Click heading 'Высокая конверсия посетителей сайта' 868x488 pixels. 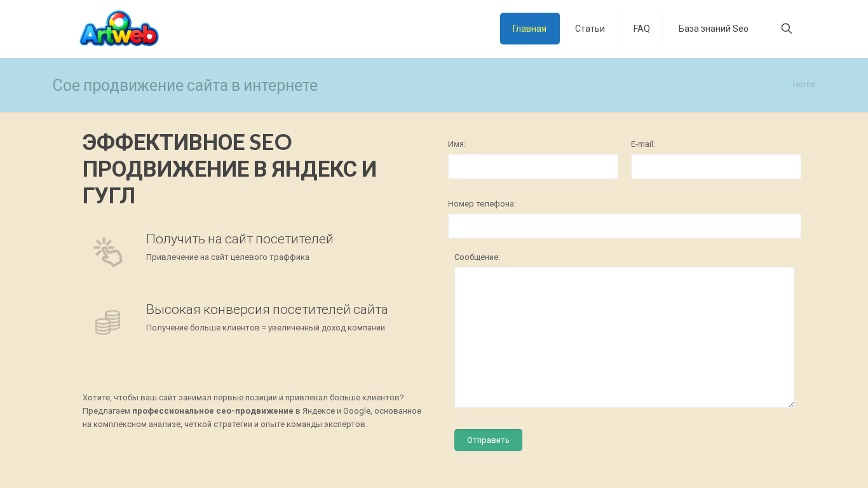pyautogui.click(x=267, y=309)
